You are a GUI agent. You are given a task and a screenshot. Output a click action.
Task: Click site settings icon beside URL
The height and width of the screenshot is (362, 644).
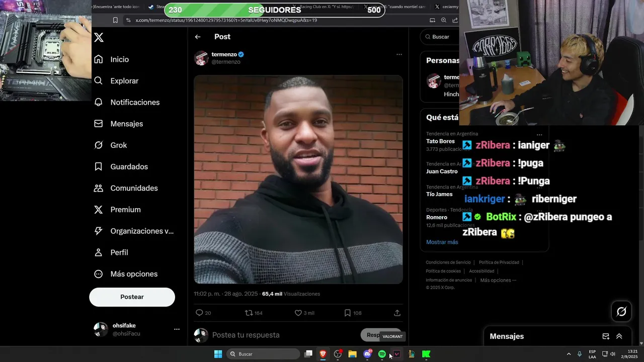pos(128,20)
